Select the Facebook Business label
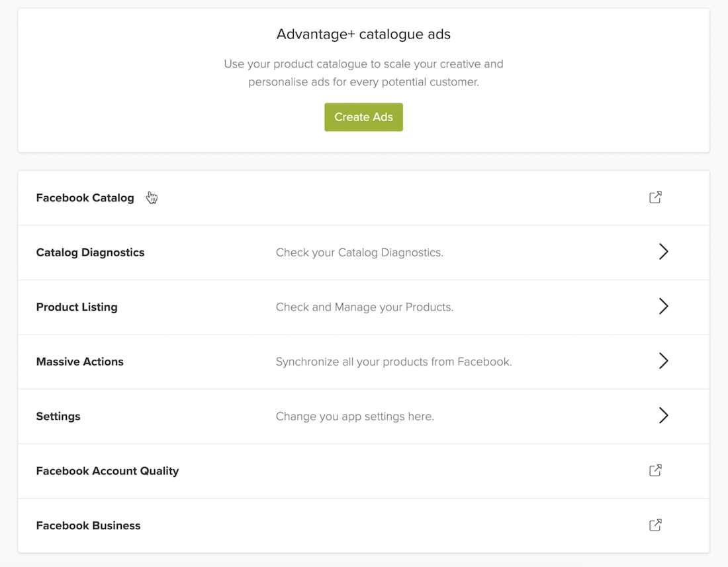Screen dimensions: 728x567 (88, 526)
